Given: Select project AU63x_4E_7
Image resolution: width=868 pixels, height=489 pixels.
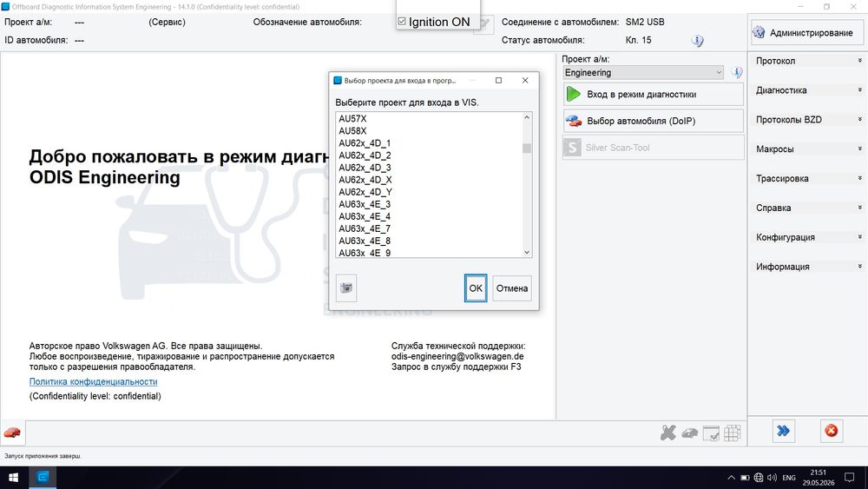Looking at the screenshot, I should (x=365, y=228).
